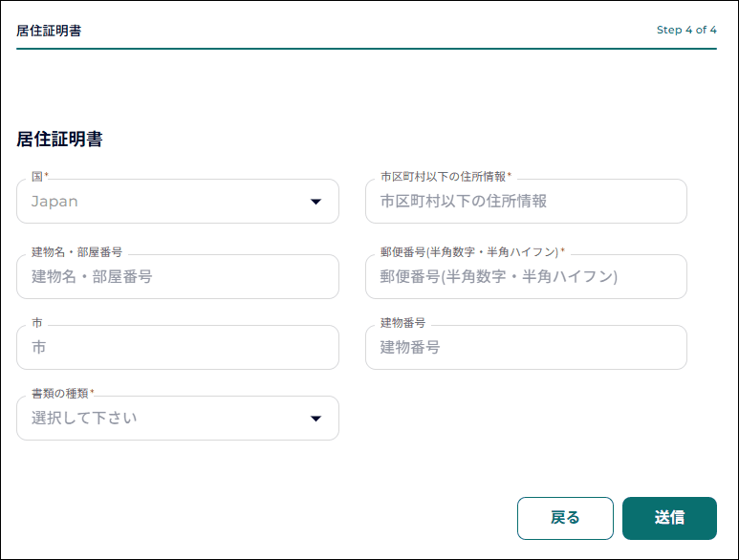
Task: Click the small 建物名・部屋番号 floating label
Action: point(76,252)
